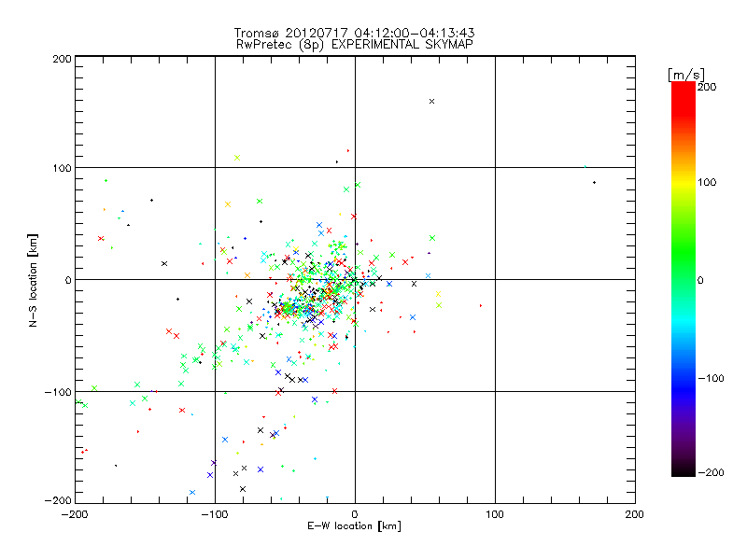Click the N-S axis tick label '100'
This screenshot has width=747, height=560.
tap(62, 168)
